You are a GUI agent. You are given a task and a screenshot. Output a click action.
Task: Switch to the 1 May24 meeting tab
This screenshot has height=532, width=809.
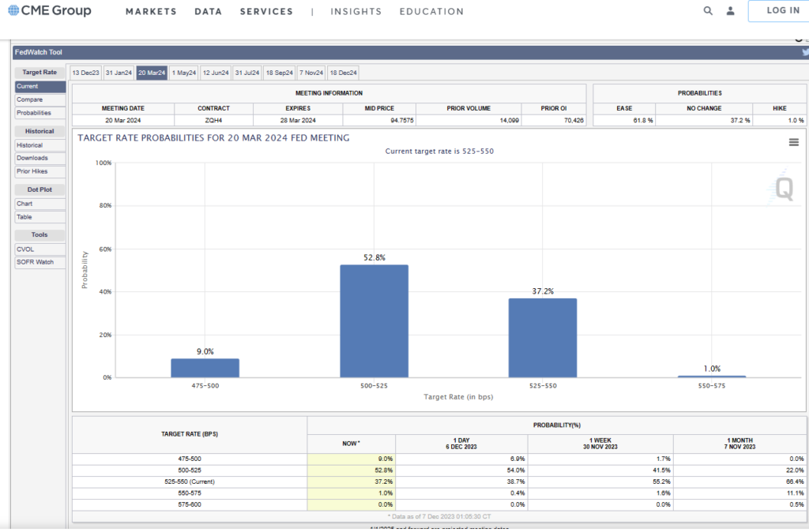(x=183, y=73)
